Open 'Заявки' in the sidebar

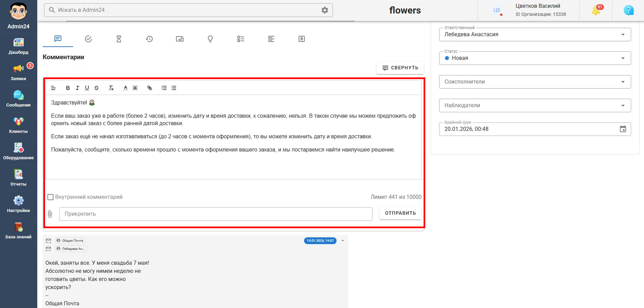coord(19,73)
